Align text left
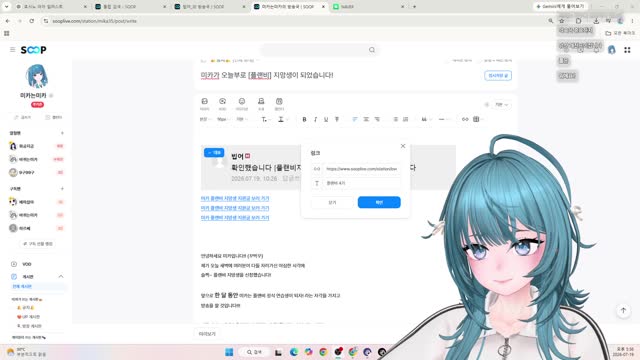The image size is (640, 360). 355,119
